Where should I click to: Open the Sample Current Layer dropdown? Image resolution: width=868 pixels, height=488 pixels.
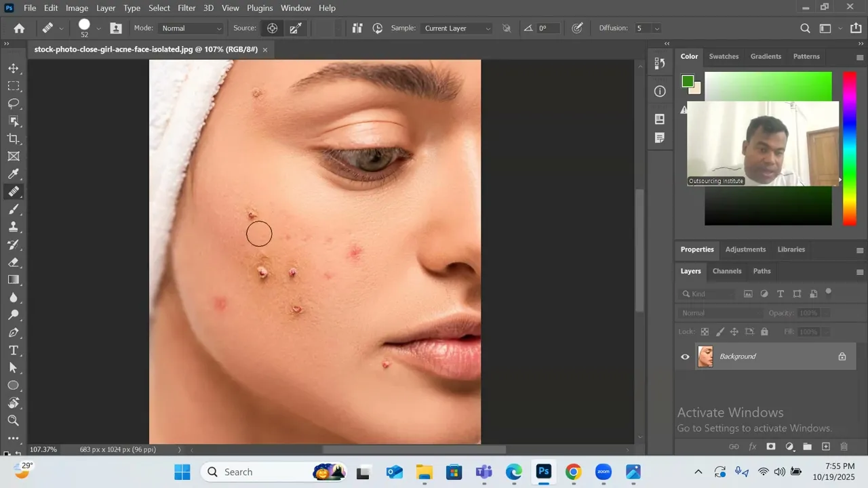tap(456, 28)
